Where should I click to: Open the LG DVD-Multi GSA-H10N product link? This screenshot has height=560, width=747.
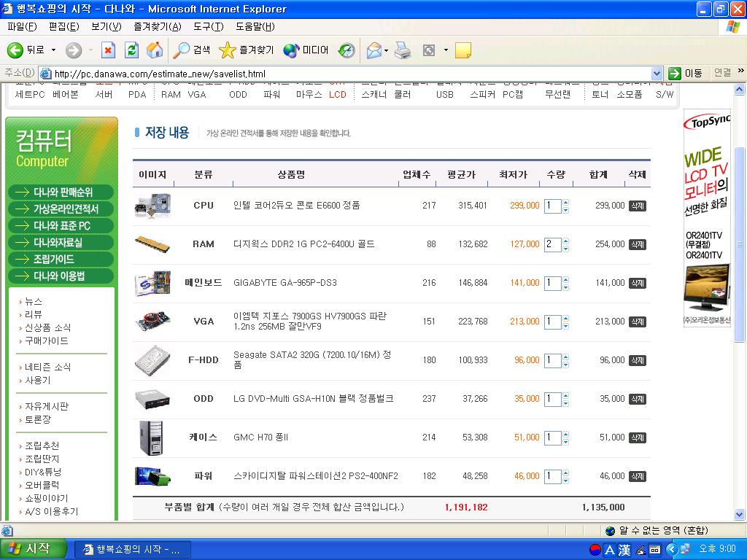tap(314, 399)
